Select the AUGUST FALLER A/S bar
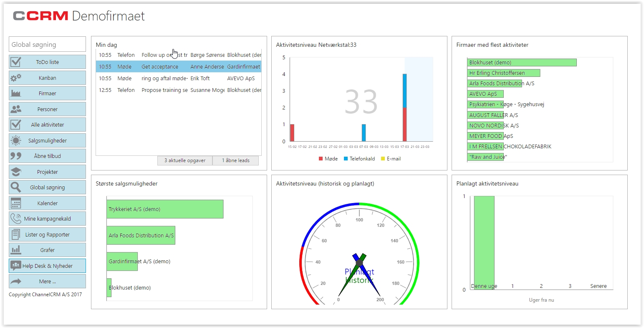 click(485, 115)
